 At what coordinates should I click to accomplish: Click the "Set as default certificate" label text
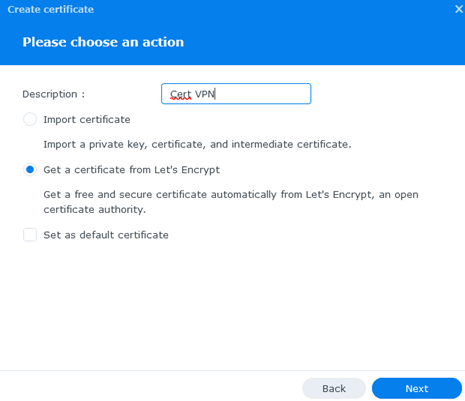[x=106, y=235]
